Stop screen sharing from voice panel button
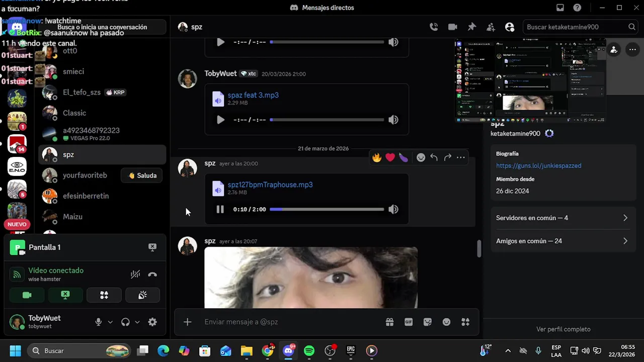This screenshot has width=644, height=362. pos(65,295)
